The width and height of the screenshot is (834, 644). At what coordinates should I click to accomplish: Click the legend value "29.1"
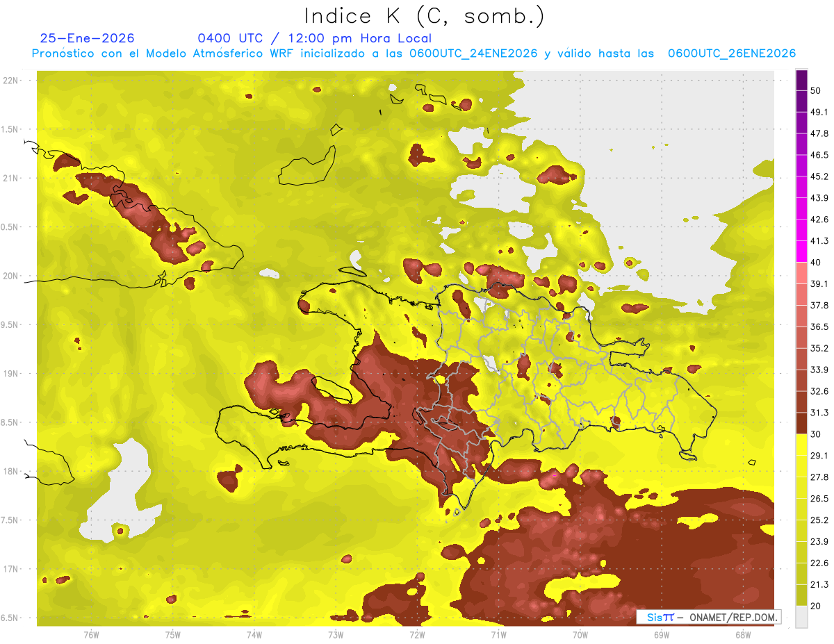coord(820,455)
